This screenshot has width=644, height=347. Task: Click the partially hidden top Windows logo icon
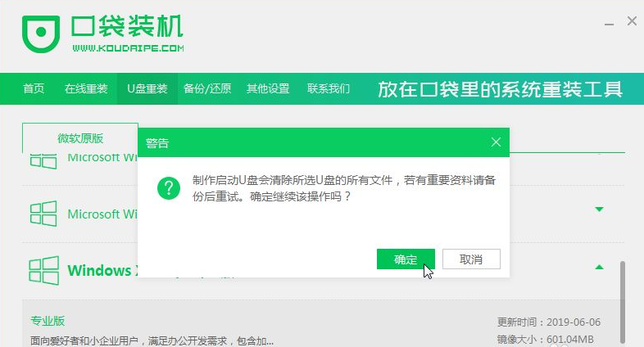point(43,161)
